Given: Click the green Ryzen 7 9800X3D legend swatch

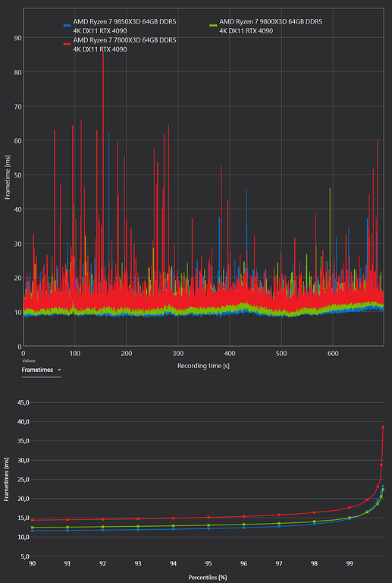Looking at the screenshot, I should [213, 26].
